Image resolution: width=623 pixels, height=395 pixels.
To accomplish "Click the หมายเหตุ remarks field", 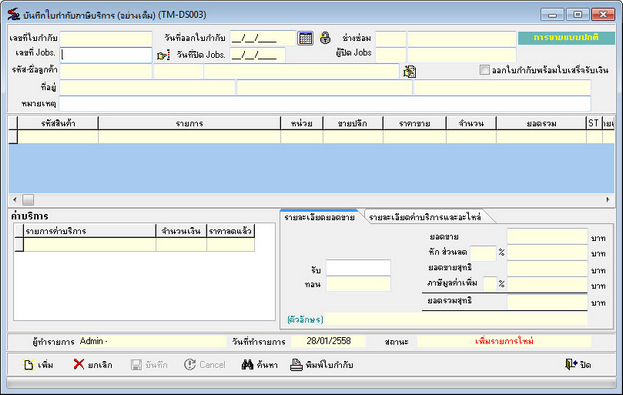I will (325, 104).
